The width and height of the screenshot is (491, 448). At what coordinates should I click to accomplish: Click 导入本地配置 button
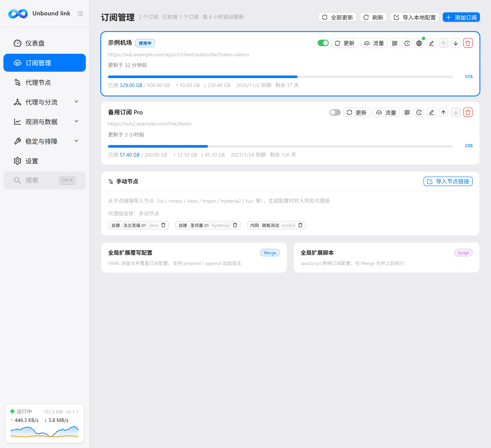pos(415,17)
